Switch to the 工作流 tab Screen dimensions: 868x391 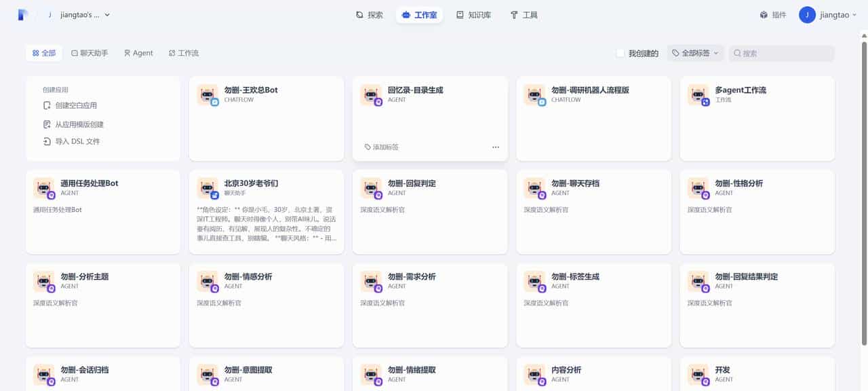click(182, 52)
